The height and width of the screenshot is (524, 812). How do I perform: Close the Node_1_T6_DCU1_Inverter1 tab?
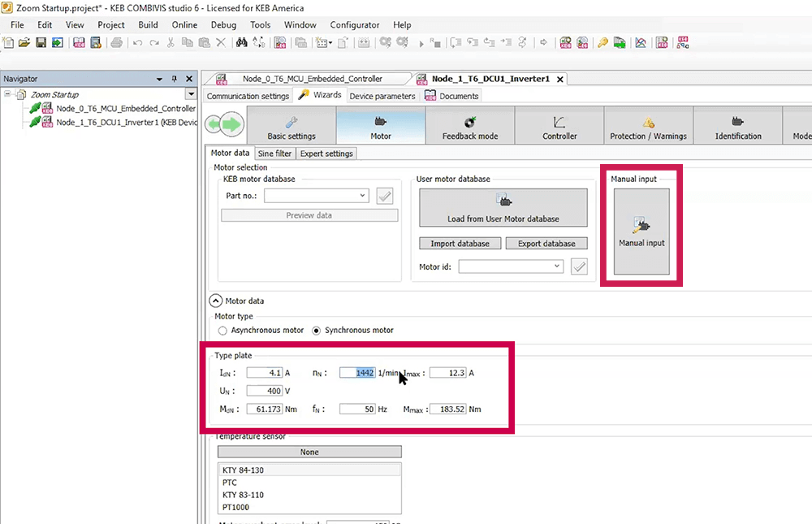pos(559,80)
